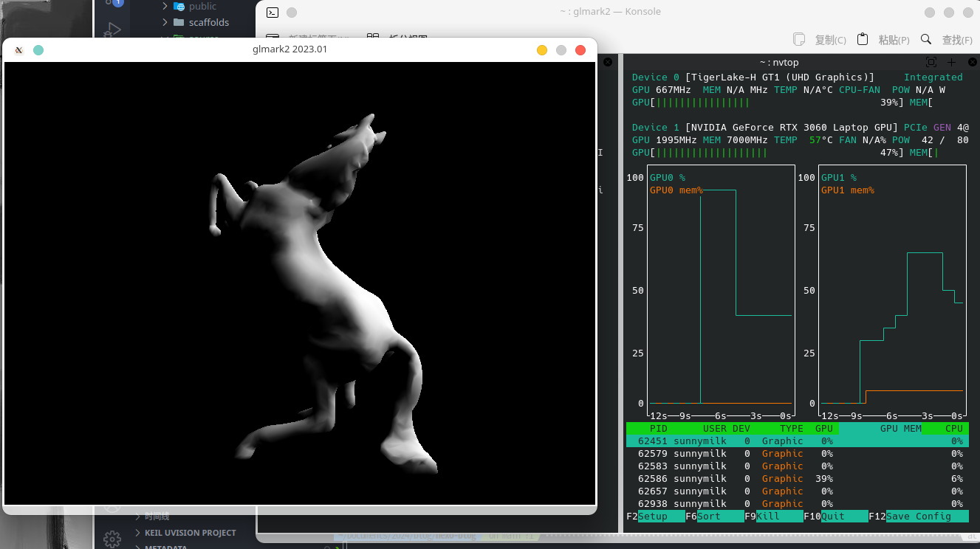
Task: Maximize the nvtop split pane
Action: click(931, 63)
